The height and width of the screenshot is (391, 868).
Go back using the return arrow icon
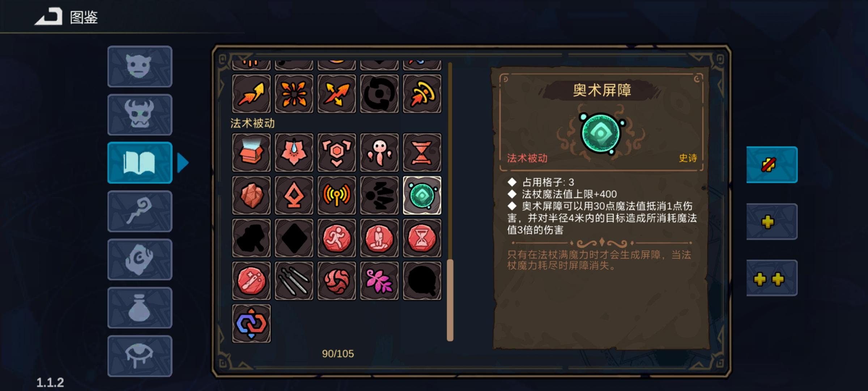(x=48, y=17)
